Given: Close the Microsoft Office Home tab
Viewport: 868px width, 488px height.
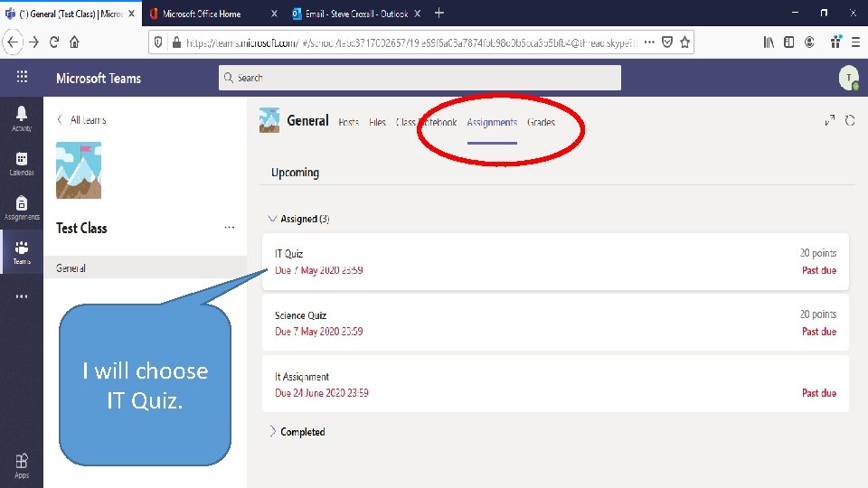Looking at the screenshot, I should [274, 14].
